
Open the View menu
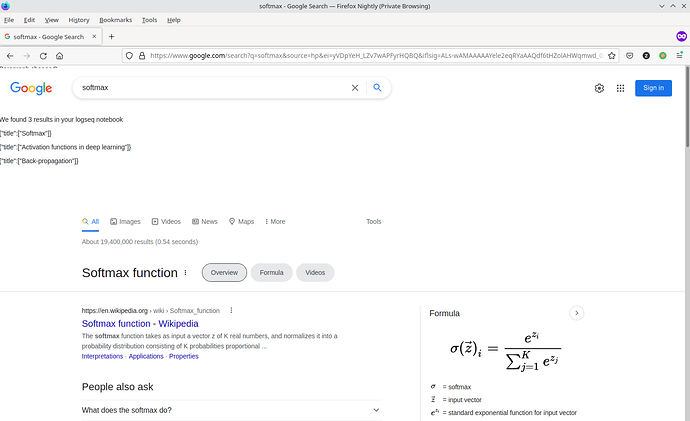(x=51, y=20)
